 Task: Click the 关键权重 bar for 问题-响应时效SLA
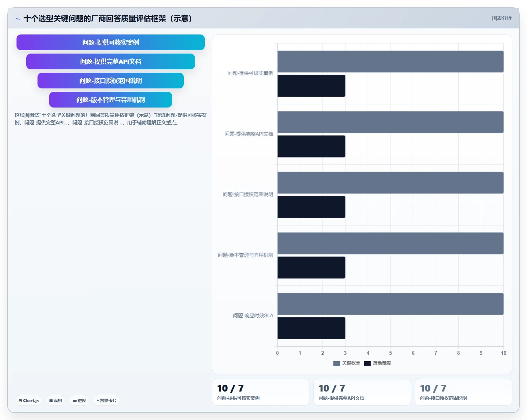click(x=390, y=304)
